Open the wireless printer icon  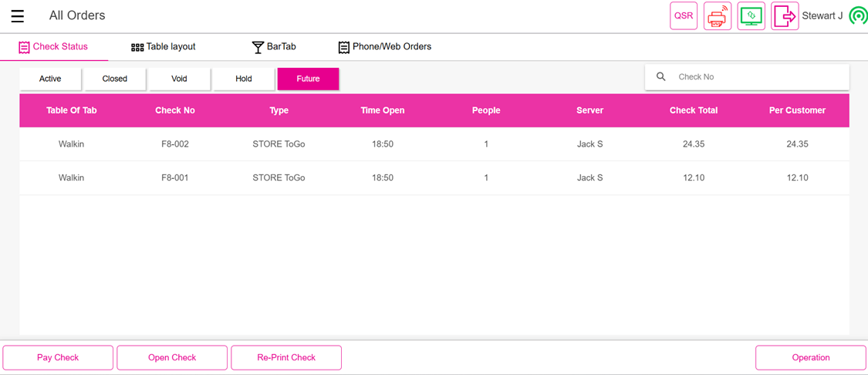718,16
